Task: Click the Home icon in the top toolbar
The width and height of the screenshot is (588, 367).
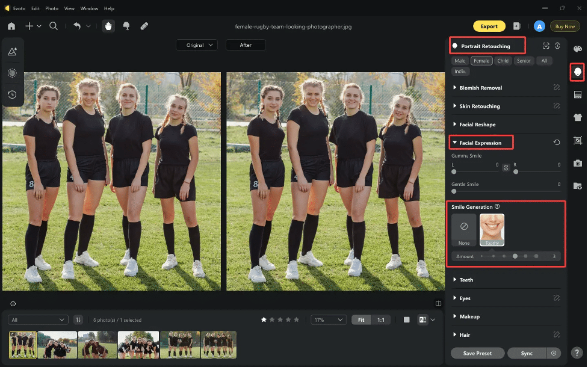Action: [x=11, y=26]
